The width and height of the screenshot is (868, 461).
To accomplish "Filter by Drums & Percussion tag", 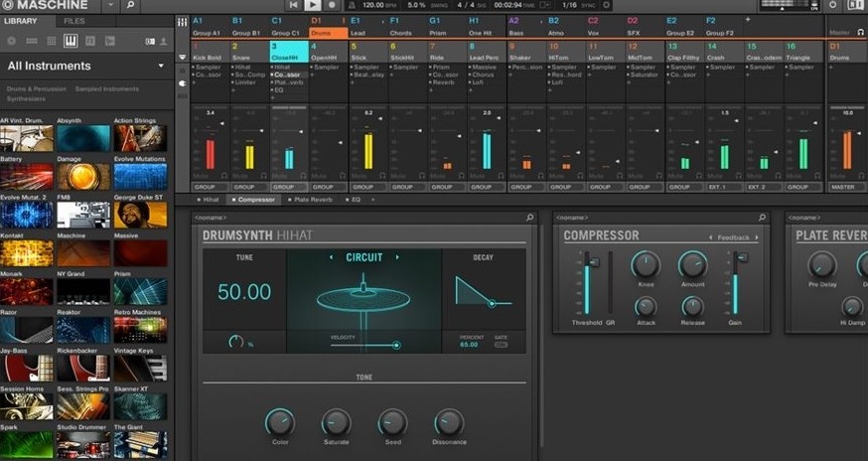I will [37, 89].
